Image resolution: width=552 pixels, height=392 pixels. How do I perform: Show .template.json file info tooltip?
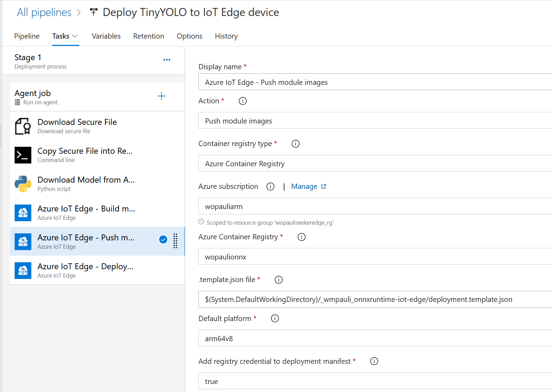tap(278, 280)
